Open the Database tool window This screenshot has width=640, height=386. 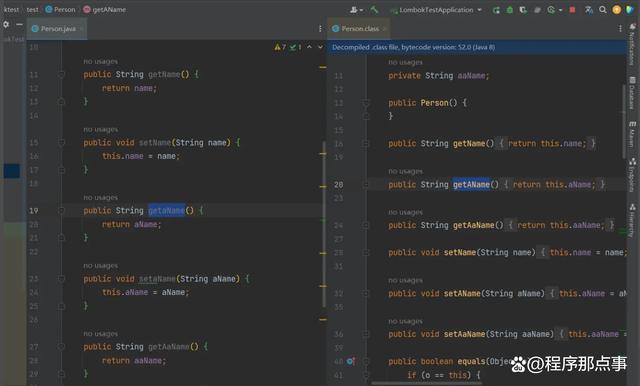632,92
